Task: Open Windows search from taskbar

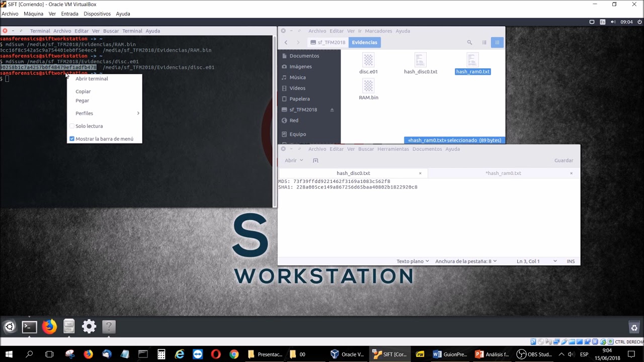Action: click(x=29, y=354)
